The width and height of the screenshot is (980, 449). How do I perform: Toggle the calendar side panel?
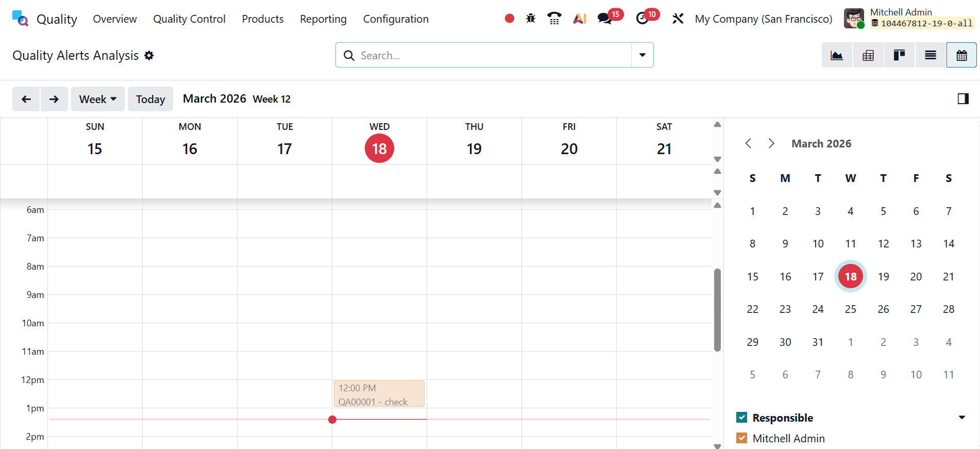click(x=962, y=99)
